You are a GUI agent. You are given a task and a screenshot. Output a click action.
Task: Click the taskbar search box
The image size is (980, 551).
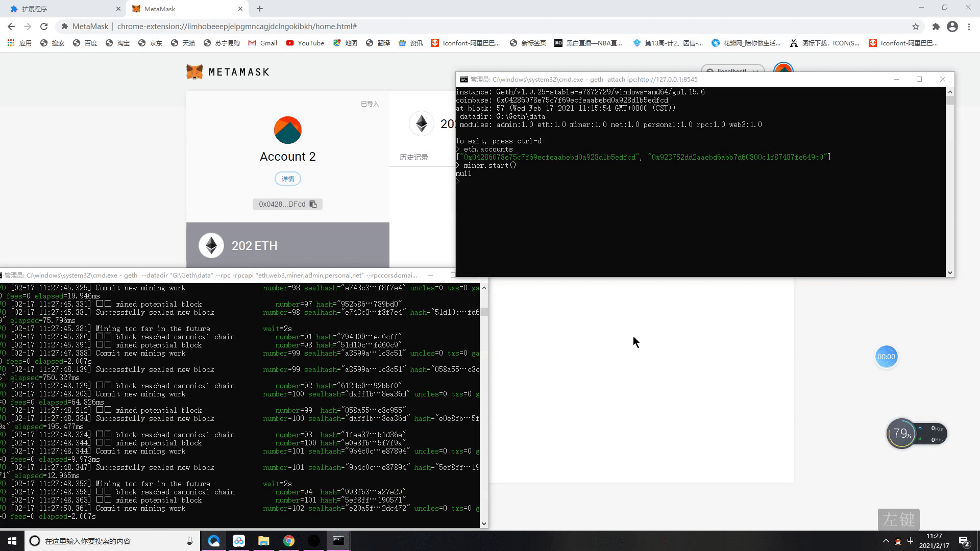click(x=112, y=541)
